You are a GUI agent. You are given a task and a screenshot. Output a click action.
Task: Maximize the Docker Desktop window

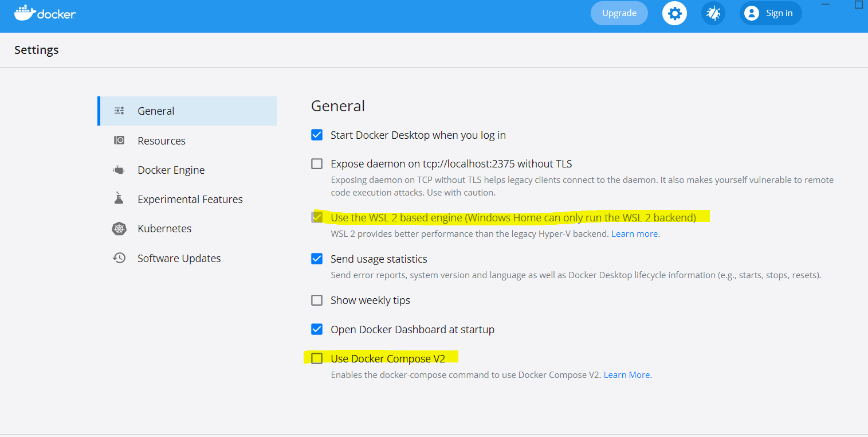[x=858, y=5]
